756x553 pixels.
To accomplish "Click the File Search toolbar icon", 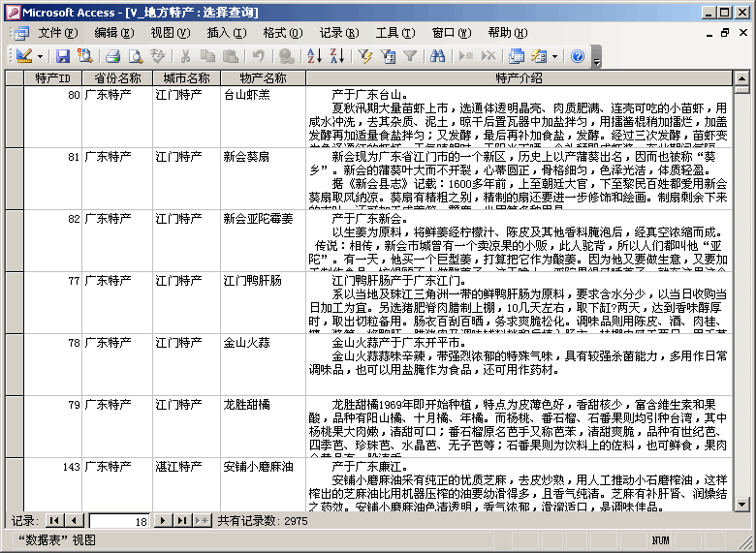I will (x=85, y=56).
